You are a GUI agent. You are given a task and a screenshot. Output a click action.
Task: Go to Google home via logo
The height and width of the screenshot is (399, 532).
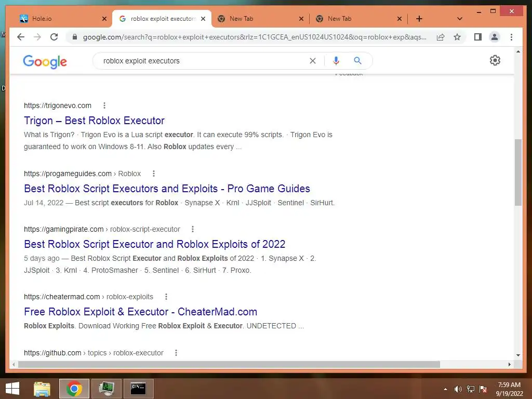pyautogui.click(x=45, y=61)
